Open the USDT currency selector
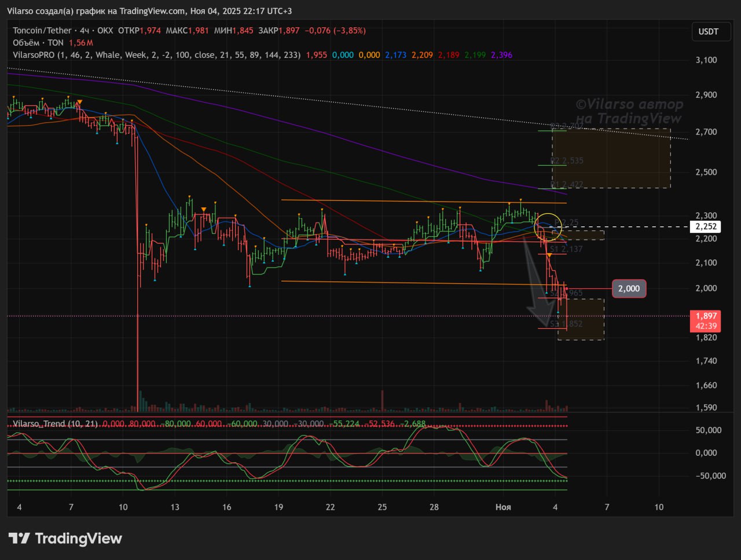The height and width of the screenshot is (560, 741). click(708, 31)
